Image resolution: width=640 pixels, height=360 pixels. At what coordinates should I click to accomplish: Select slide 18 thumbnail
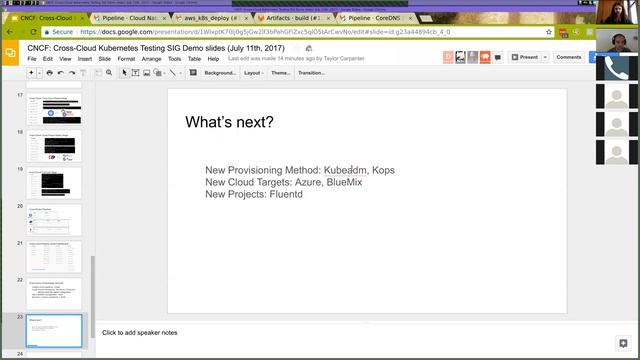54,146
